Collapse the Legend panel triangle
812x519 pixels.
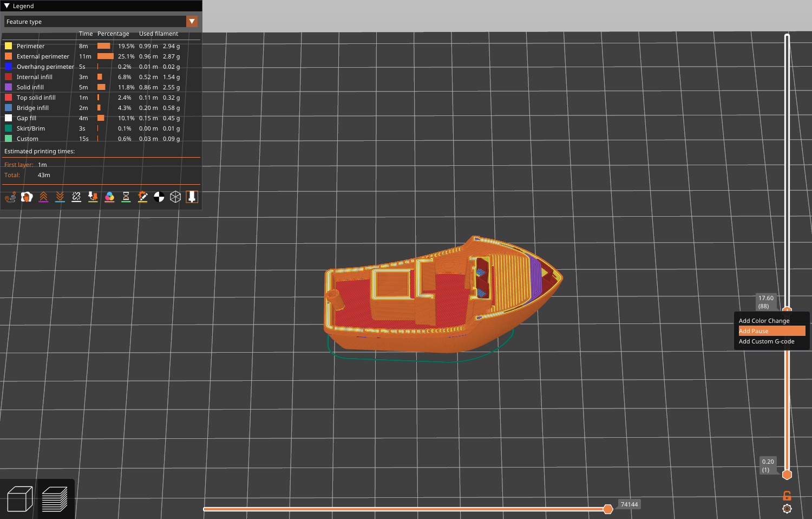pyautogui.click(x=6, y=6)
